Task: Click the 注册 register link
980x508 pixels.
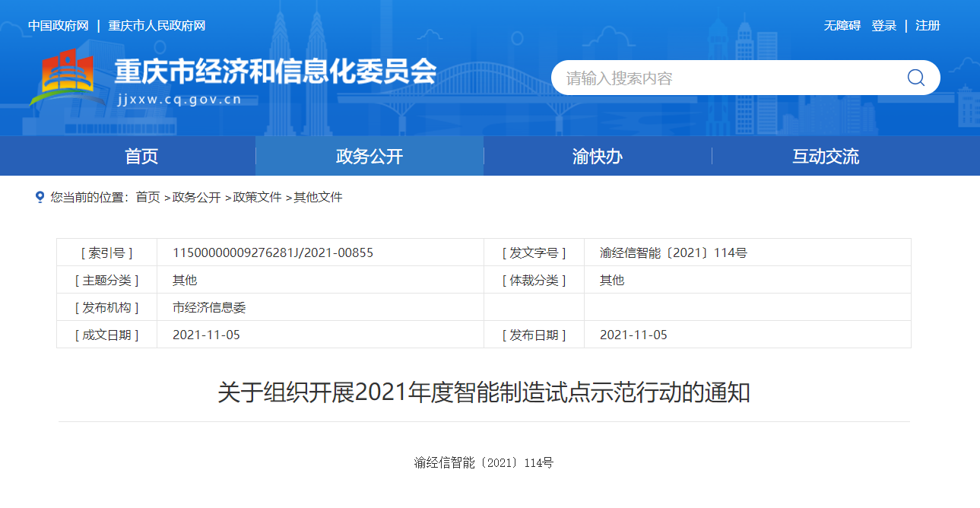Action: point(928,26)
